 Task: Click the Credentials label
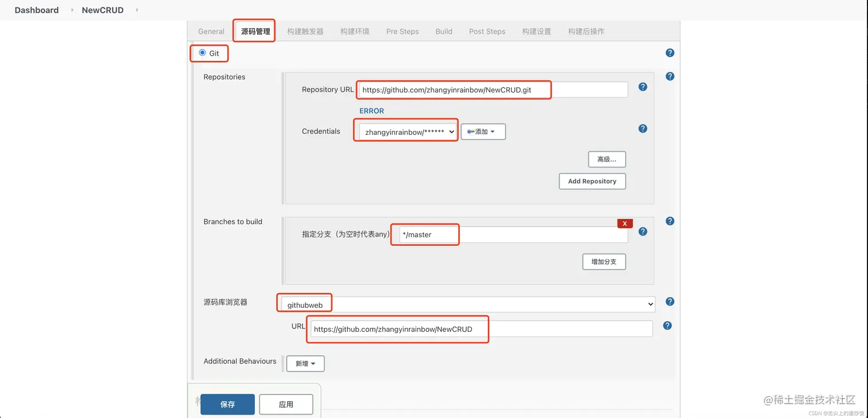(x=321, y=131)
